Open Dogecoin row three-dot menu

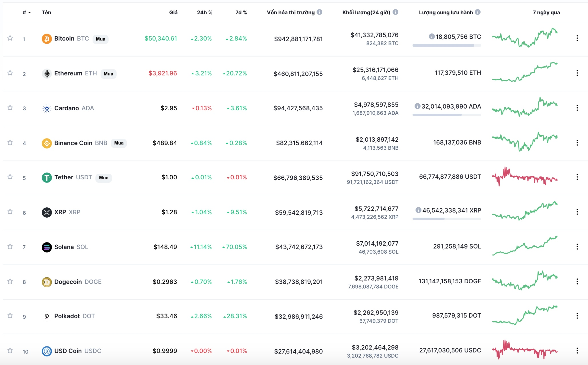click(x=577, y=282)
